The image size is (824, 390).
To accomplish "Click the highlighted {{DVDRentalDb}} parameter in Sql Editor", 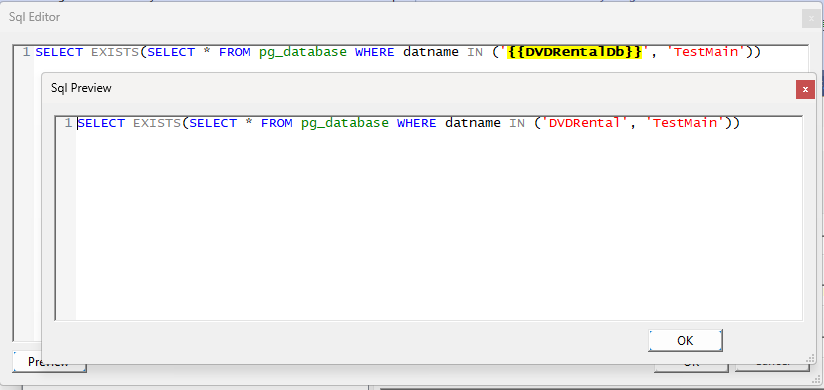I will tap(574, 52).
